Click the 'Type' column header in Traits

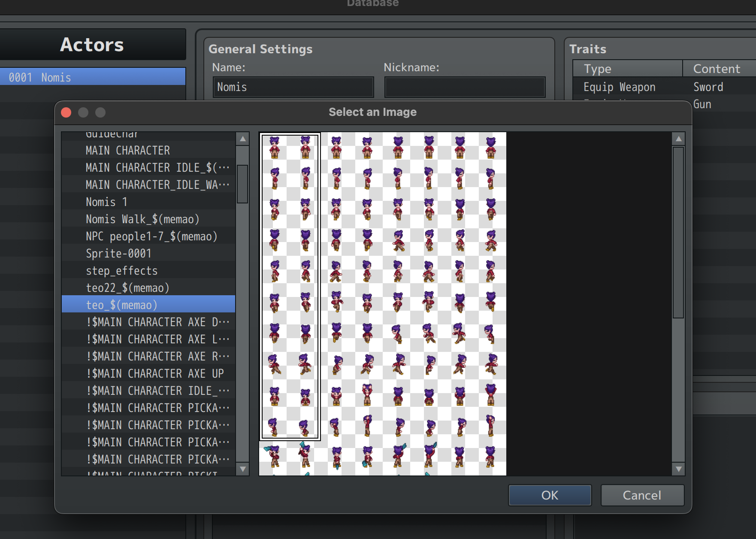click(x=628, y=69)
